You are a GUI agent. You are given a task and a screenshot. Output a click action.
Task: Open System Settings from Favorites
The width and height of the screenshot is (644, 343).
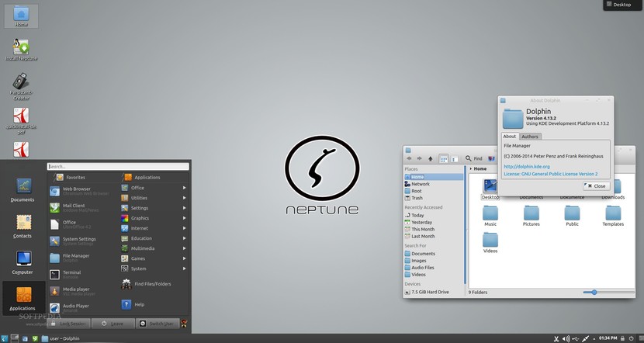(83, 241)
